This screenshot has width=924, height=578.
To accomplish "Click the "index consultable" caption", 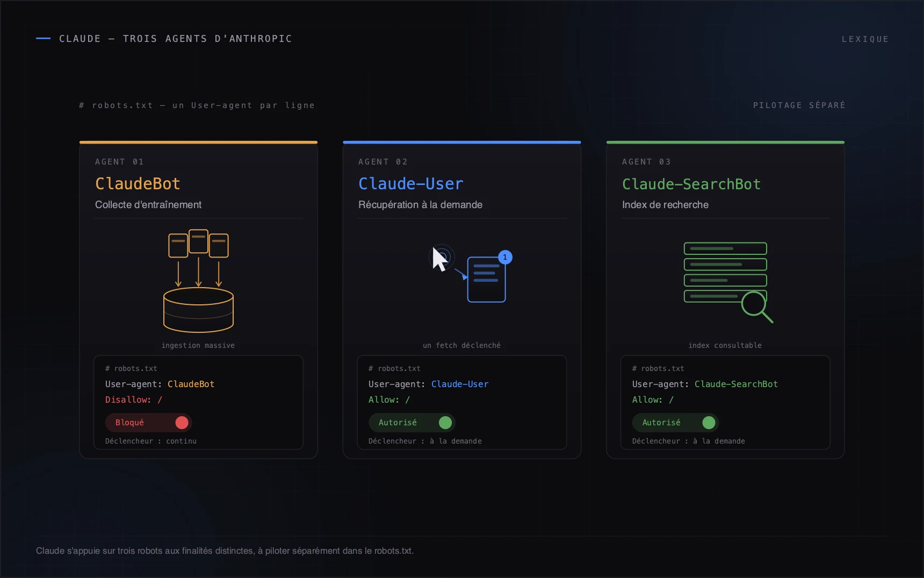I will pos(725,346).
